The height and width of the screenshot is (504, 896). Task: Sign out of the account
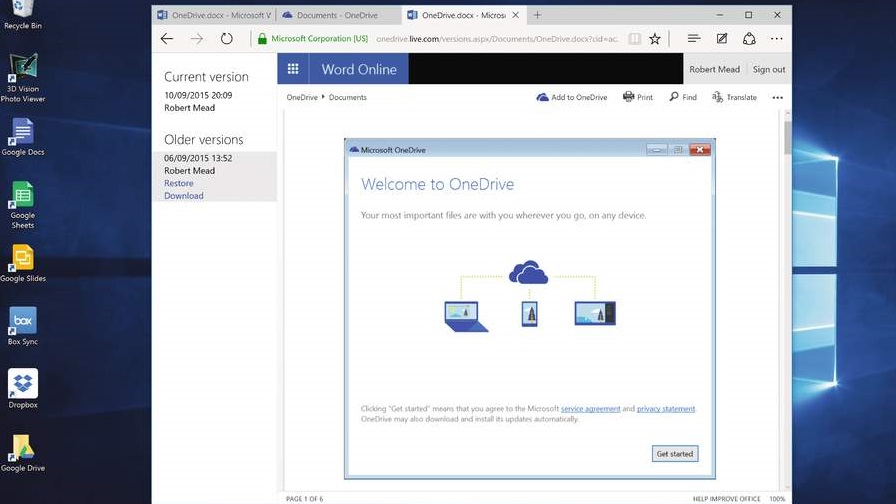[x=769, y=69]
